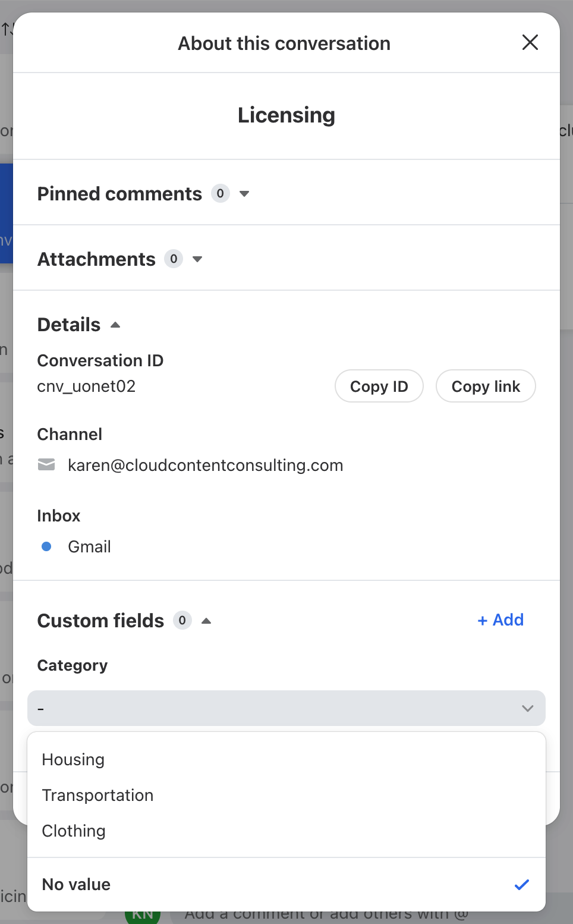Select the No value option
The height and width of the screenshot is (924, 573).
point(77,885)
